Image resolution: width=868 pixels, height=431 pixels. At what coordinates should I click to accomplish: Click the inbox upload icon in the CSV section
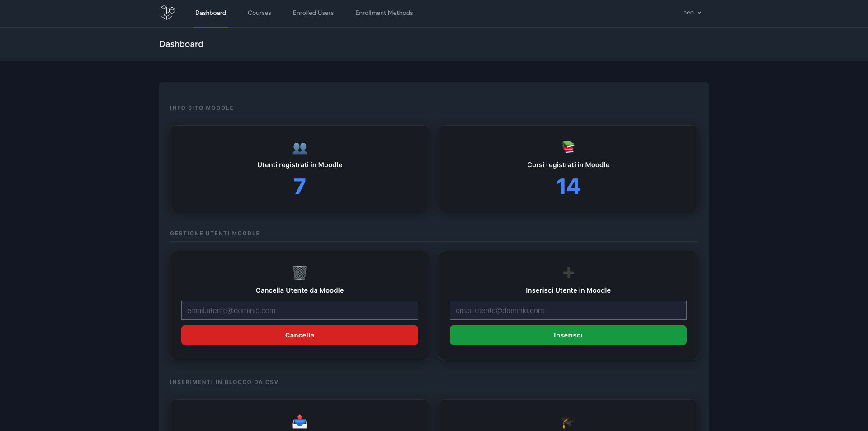click(x=300, y=422)
